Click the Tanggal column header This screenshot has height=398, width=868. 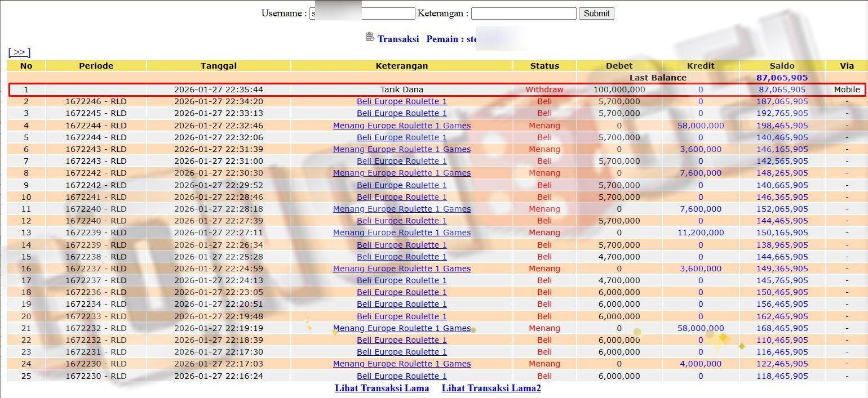pos(218,66)
